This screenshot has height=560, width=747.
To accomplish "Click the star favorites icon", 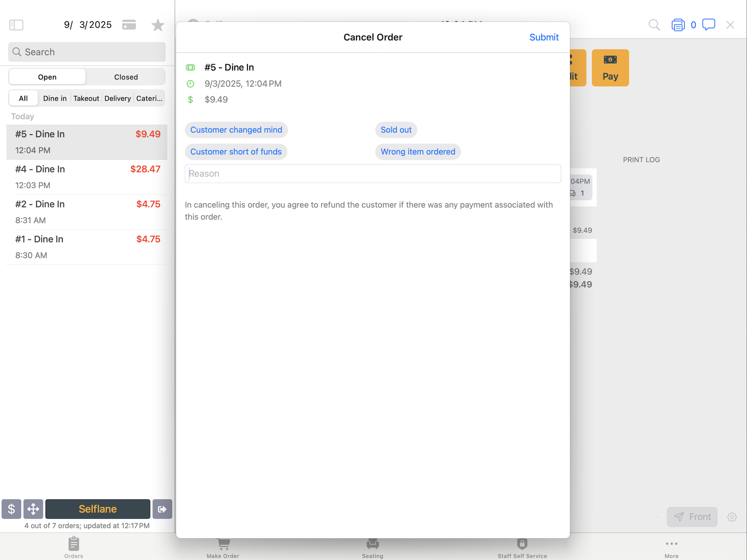I will tap(157, 25).
